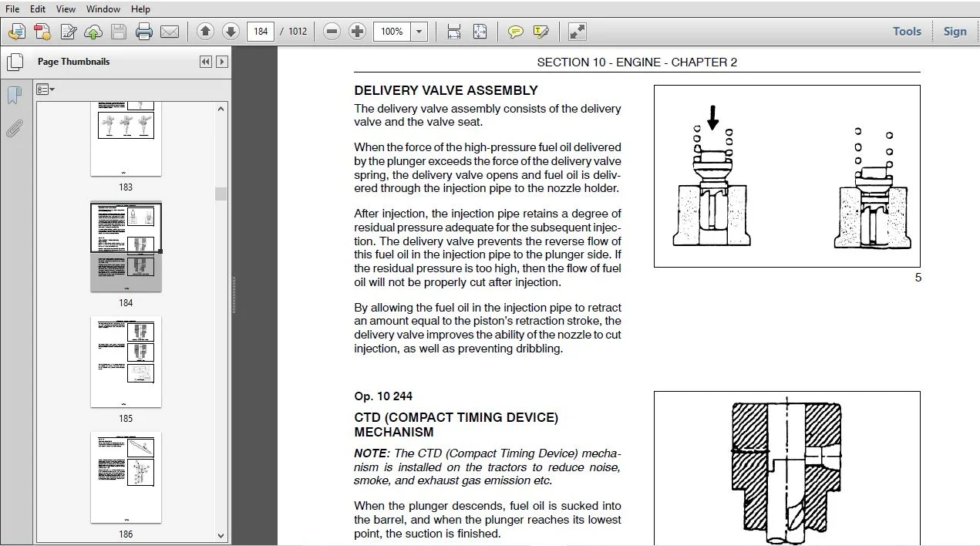Send file by email envelope icon
Viewport: 980px width, 546px height.
169,32
